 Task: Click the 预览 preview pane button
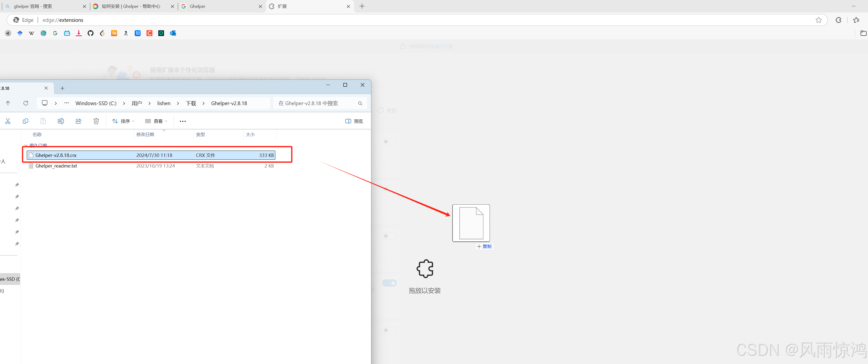pyautogui.click(x=354, y=121)
